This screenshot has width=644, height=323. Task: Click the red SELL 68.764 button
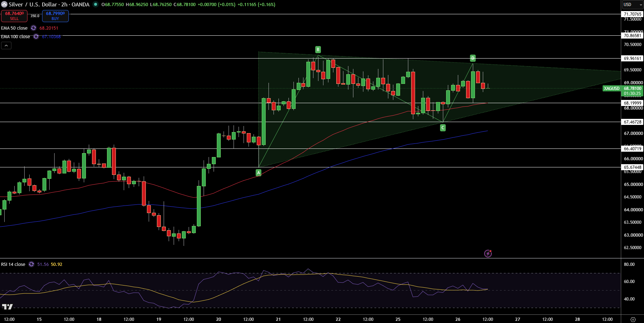coord(14,16)
